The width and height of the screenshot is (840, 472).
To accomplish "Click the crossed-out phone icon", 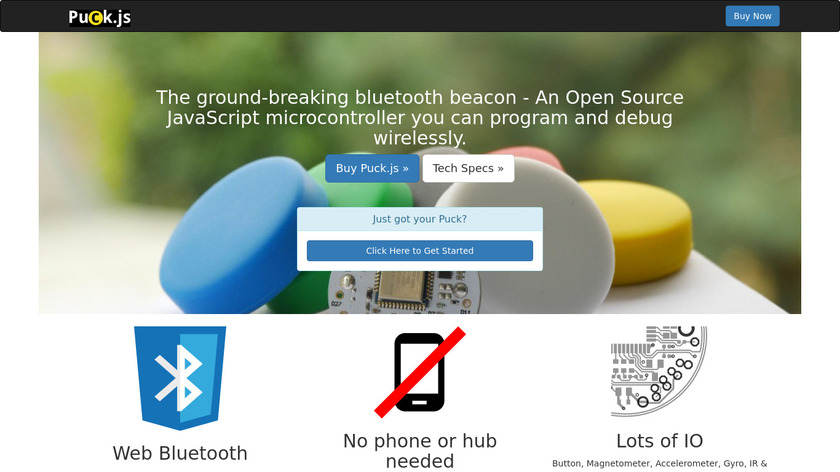I will 419,372.
